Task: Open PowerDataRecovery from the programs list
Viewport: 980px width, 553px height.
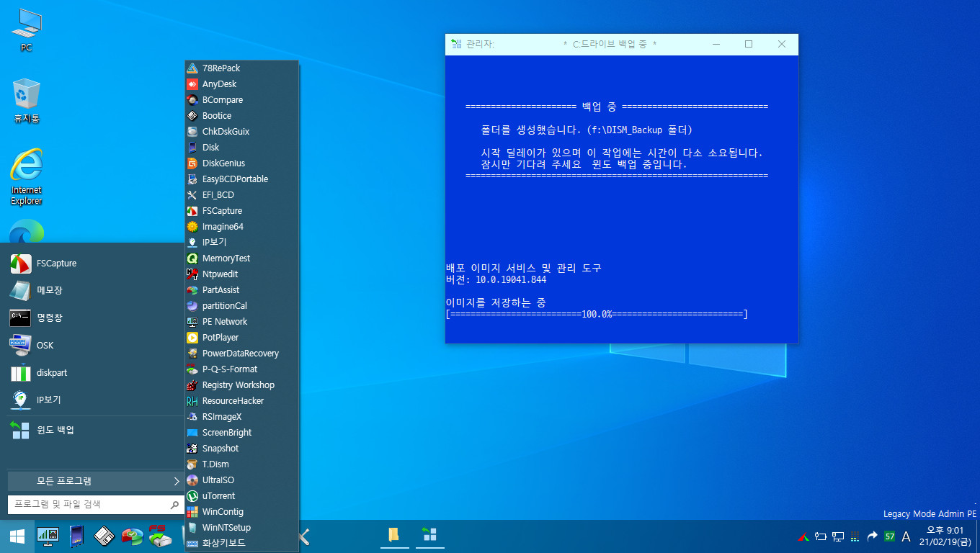Action: (x=241, y=353)
